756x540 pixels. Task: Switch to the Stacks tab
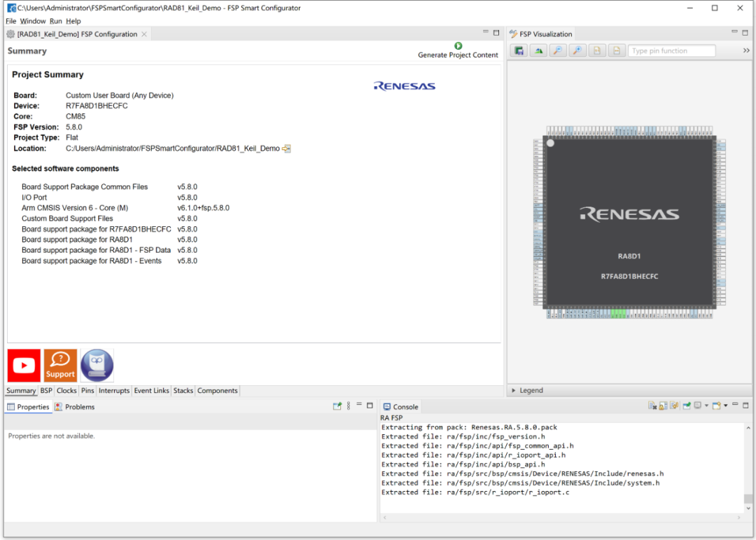[183, 391]
